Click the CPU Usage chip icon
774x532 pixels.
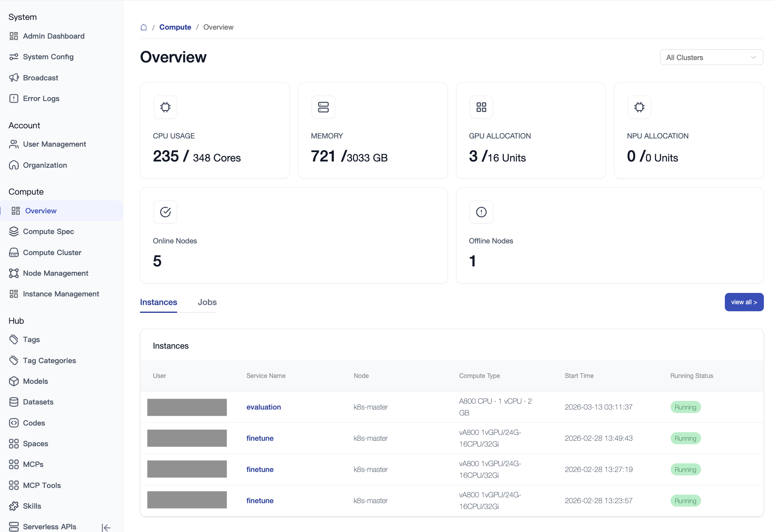point(165,107)
